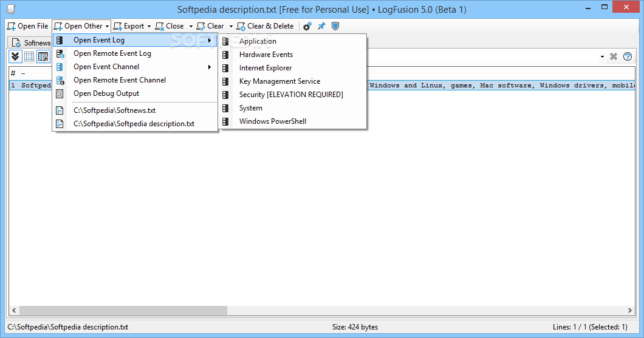Click the LogFusion app icon in title bar
The width and height of the screenshot is (644, 338).
pyautogui.click(x=11, y=9)
